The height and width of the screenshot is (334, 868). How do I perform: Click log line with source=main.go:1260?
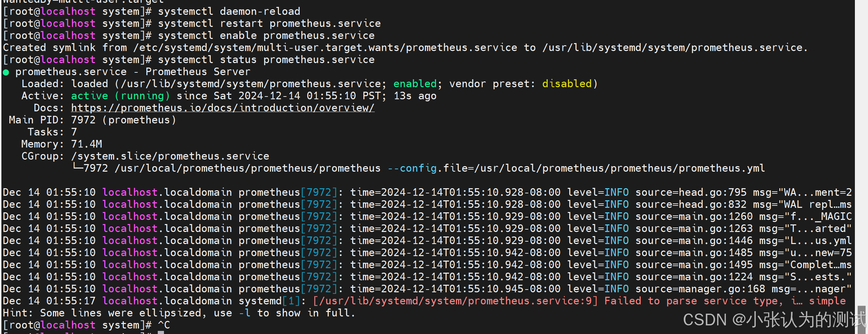(x=427, y=216)
